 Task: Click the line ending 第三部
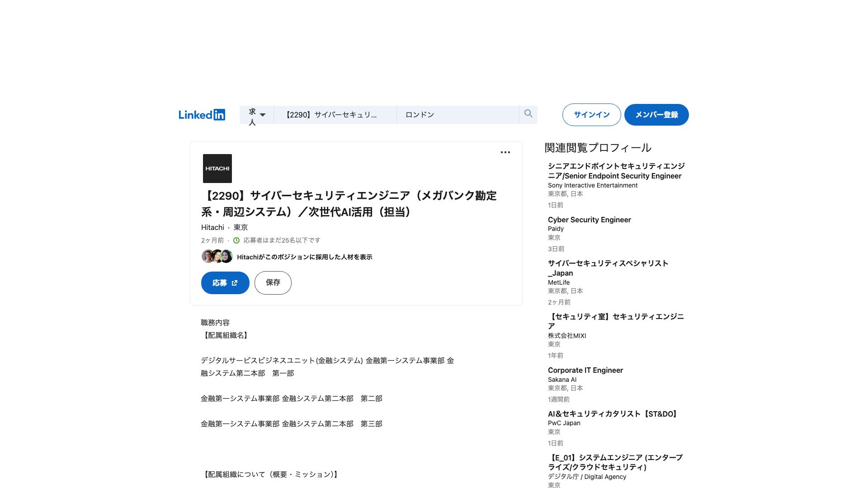pos(292,424)
